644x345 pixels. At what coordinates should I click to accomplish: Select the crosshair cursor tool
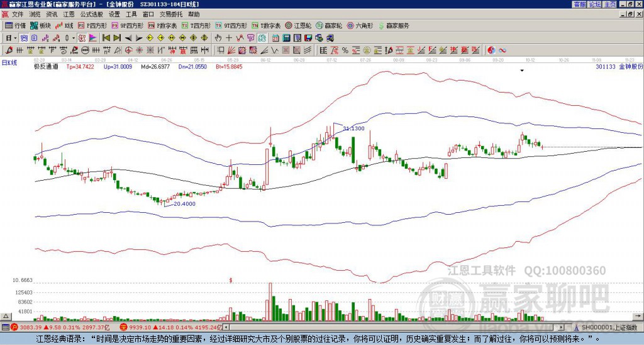tap(229, 38)
